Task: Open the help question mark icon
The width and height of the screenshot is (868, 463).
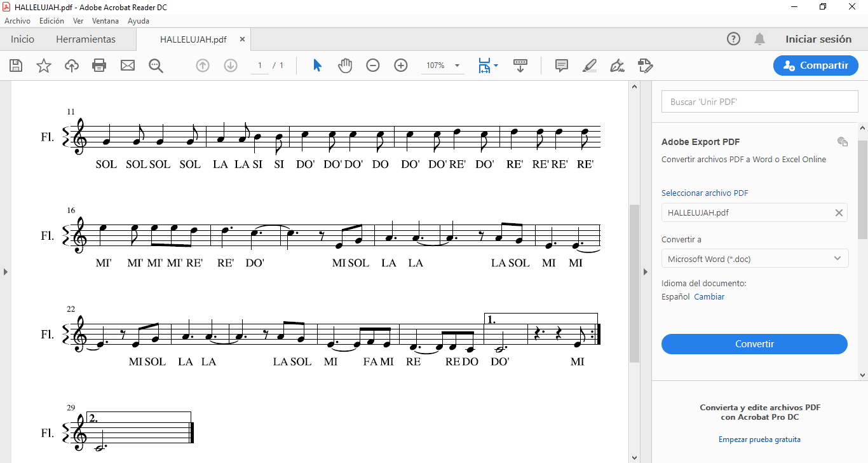Action: tap(733, 39)
